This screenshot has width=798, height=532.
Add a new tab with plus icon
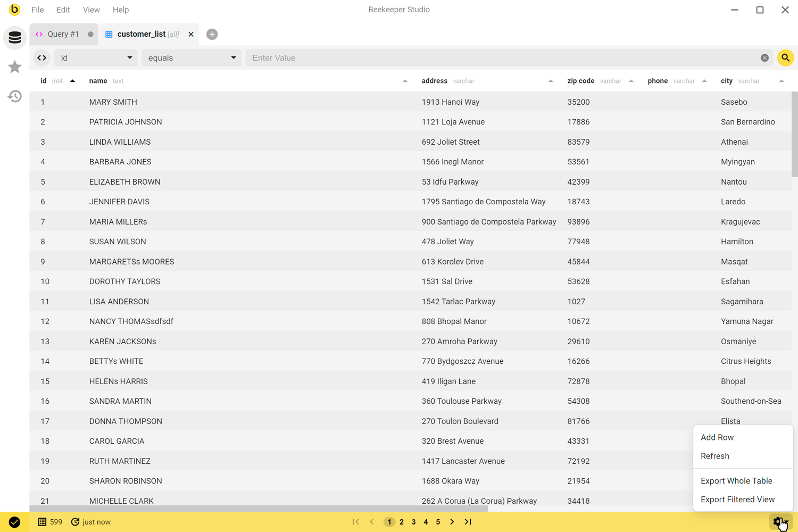point(212,34)
